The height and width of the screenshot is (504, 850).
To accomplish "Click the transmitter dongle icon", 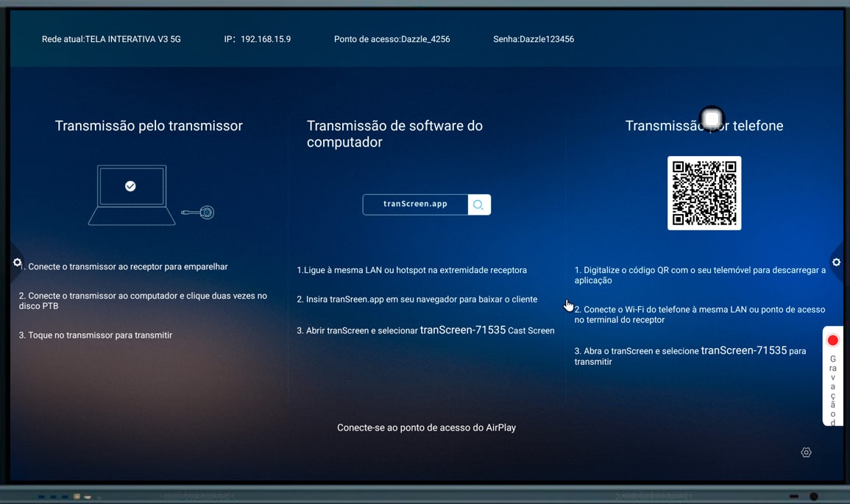I will pyautogui.click(x=199, y=213).
